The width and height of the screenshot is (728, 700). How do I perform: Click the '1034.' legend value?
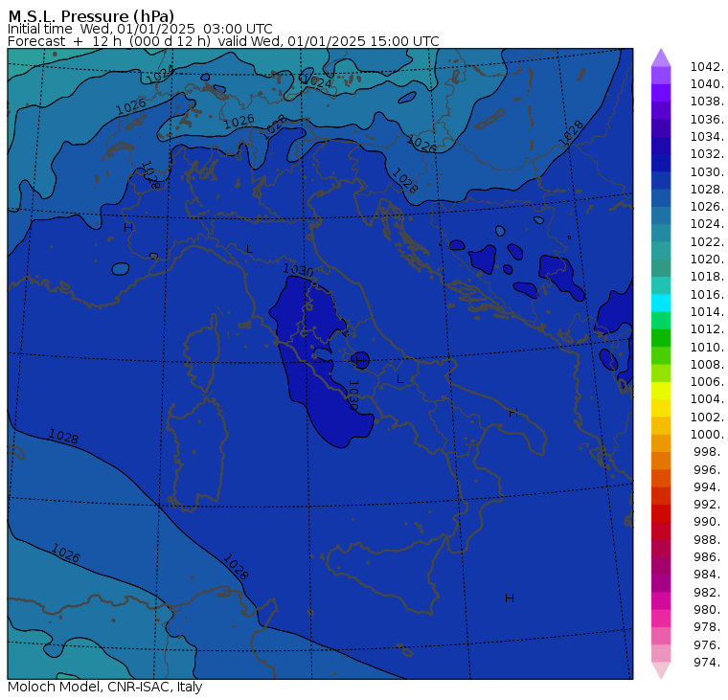coord(707,137)
